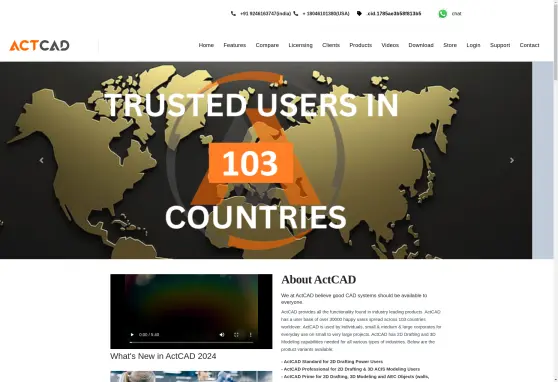Go to the previous carousel slide arrow
The height and width of the screenshot is (382, 558).
click(41, 161)
